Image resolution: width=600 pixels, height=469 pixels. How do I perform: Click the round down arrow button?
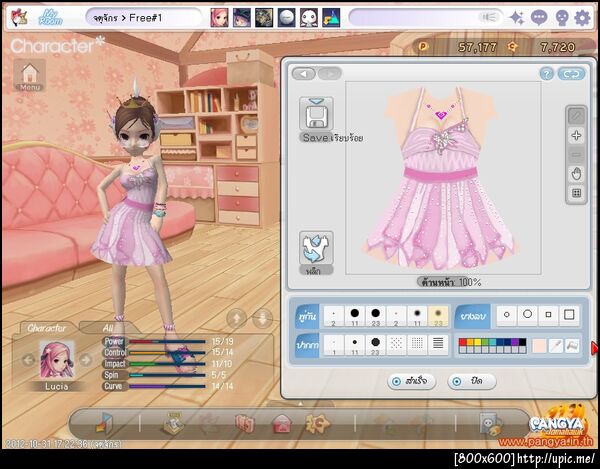pyautogui.click(x=263, y=318)
